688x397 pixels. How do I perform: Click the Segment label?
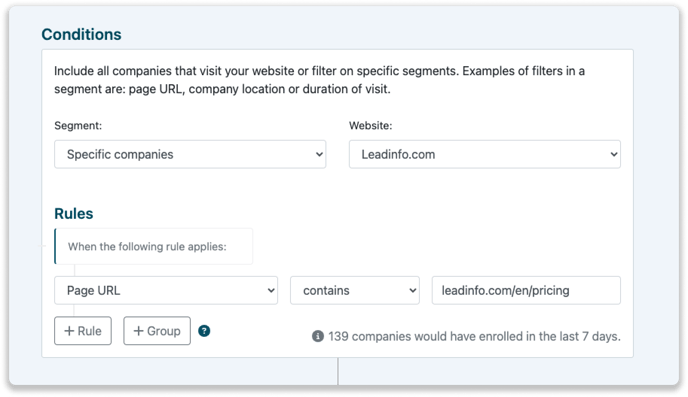(78, 126)
